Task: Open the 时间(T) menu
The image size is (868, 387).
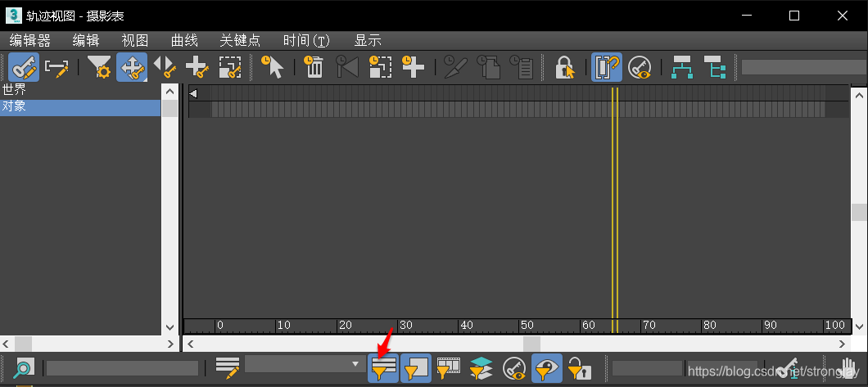Action: (306, 40)
